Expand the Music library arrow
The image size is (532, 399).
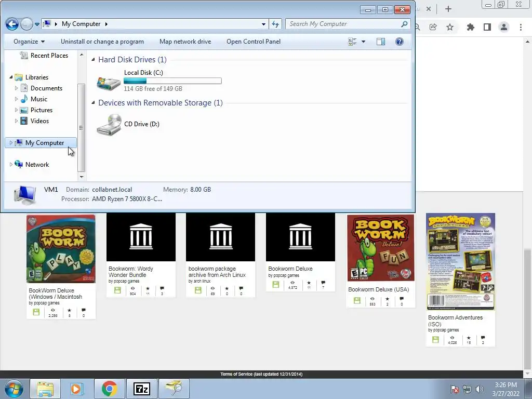tap(16, 99)
